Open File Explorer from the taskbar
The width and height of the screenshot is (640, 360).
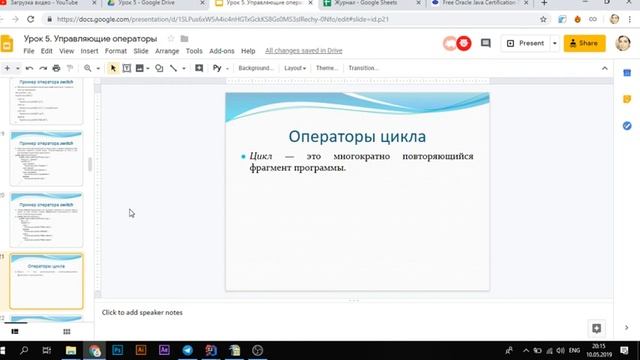click(x=71, y=350)
